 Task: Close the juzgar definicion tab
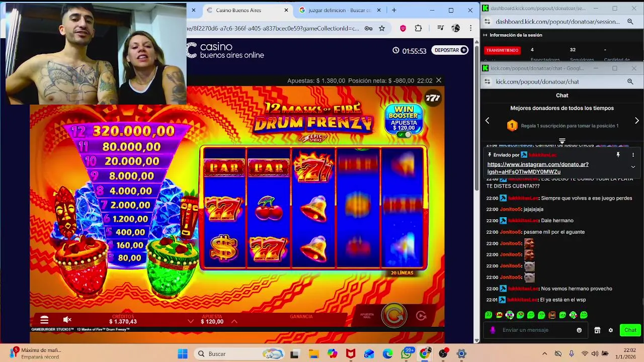379,10
